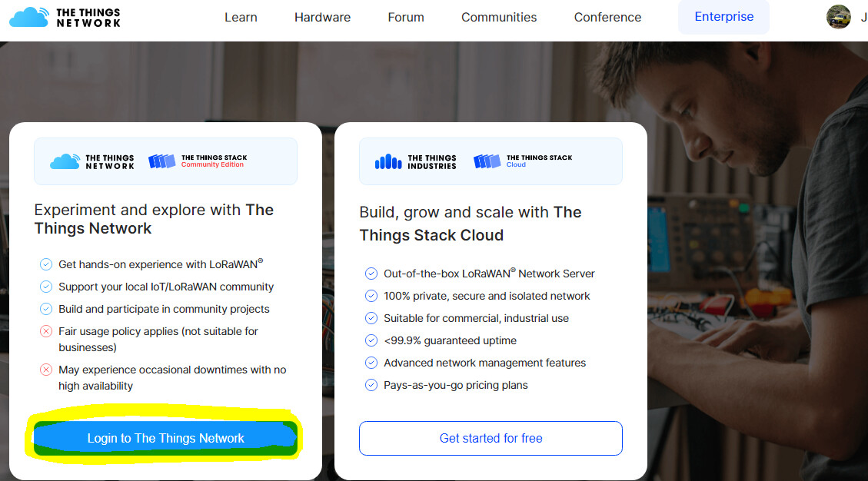Click the 100% private, secure network text

click(x=487, y=296)
